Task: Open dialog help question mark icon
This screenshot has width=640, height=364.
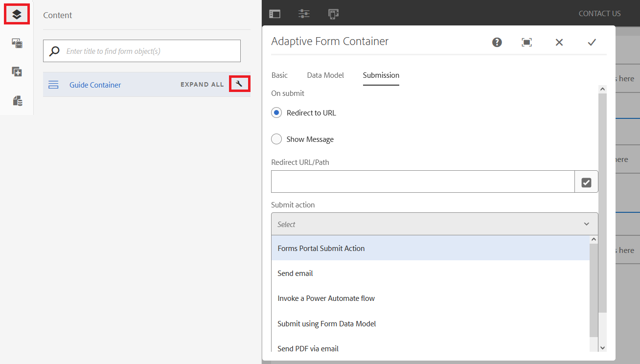Action: pos(497,42)
